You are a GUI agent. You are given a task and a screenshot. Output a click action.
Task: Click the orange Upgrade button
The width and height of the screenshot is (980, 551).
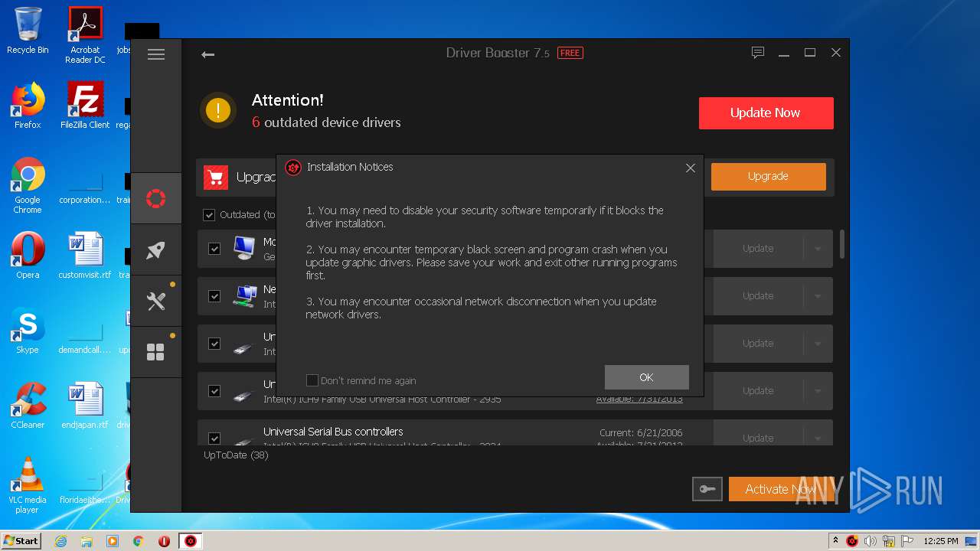[768, 176]
